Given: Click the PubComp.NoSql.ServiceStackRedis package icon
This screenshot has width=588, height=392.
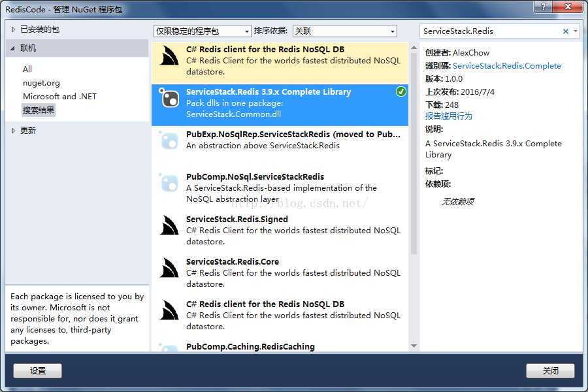Looking at the screenshot, I should (x=169, y=183).
